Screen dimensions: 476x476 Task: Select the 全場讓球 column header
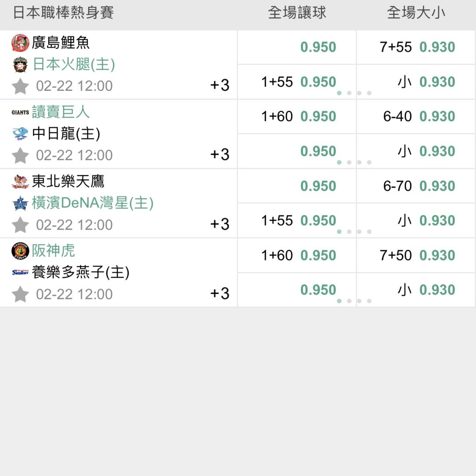coord(297,13)
